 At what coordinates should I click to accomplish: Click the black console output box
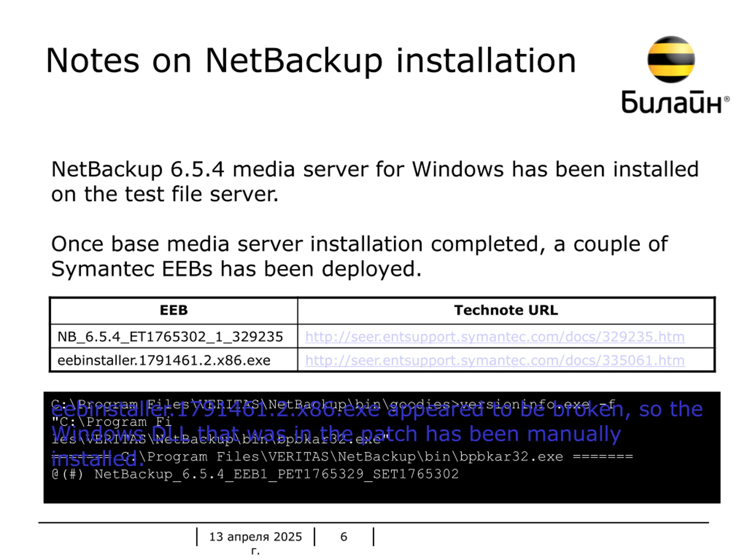pyautogui.click(x=382, y=447)
